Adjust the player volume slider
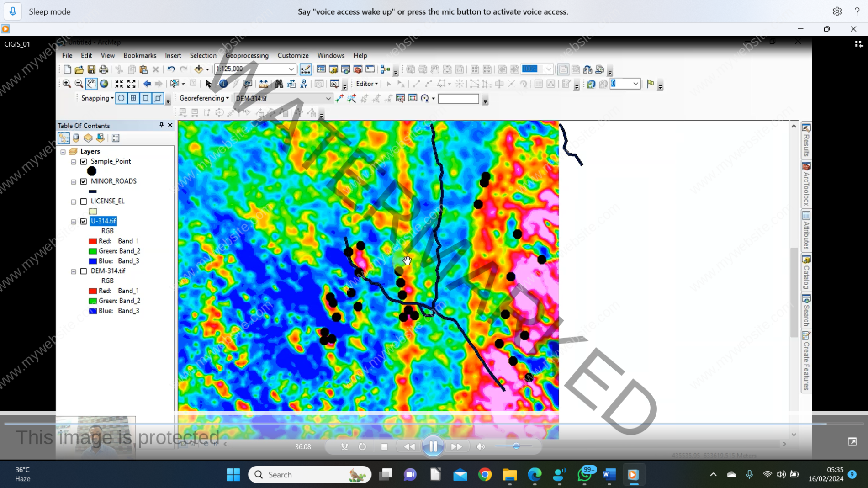The width and height of the screenshot is (868, 488). click(x=516, y=446)
